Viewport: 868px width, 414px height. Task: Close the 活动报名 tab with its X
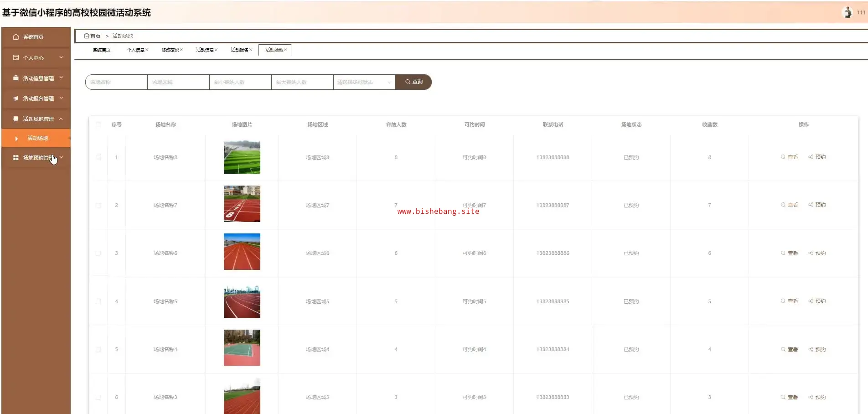(251, 50)
